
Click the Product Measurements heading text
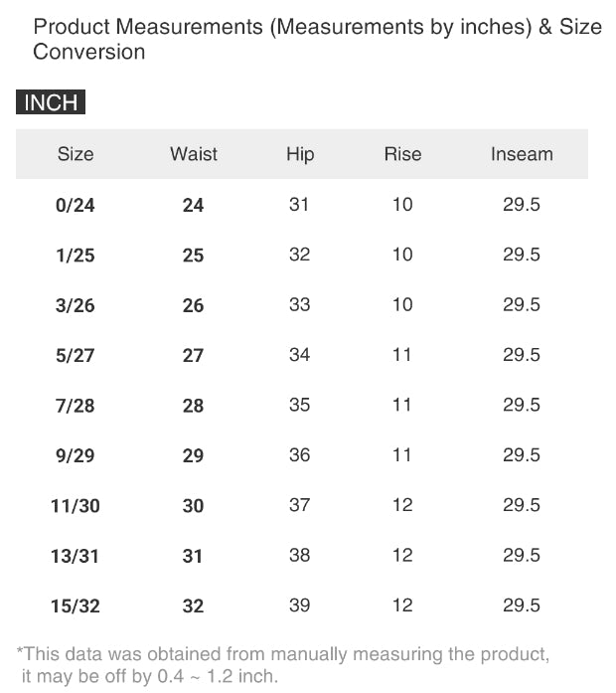point(317,39)
